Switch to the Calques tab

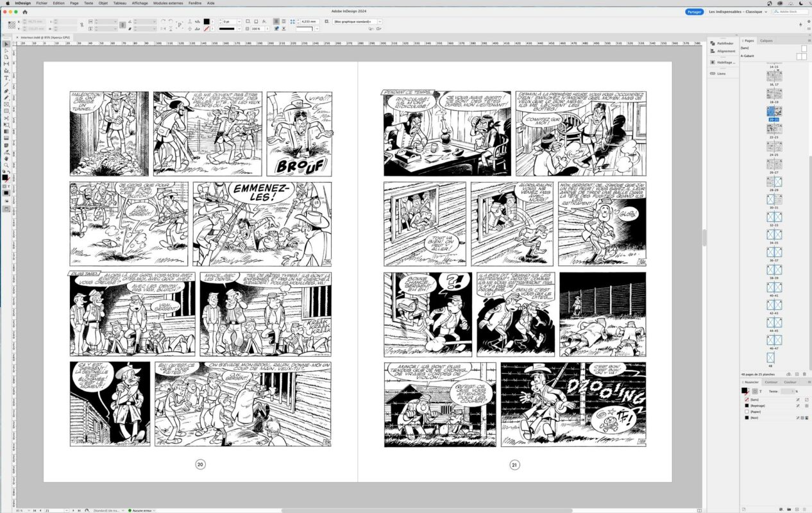tap(766, 40)
